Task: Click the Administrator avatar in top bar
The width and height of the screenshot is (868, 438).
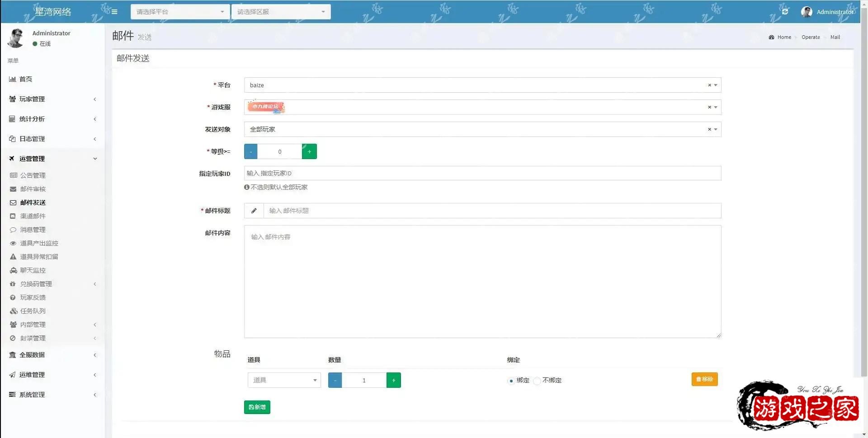Action: (807, 12)
